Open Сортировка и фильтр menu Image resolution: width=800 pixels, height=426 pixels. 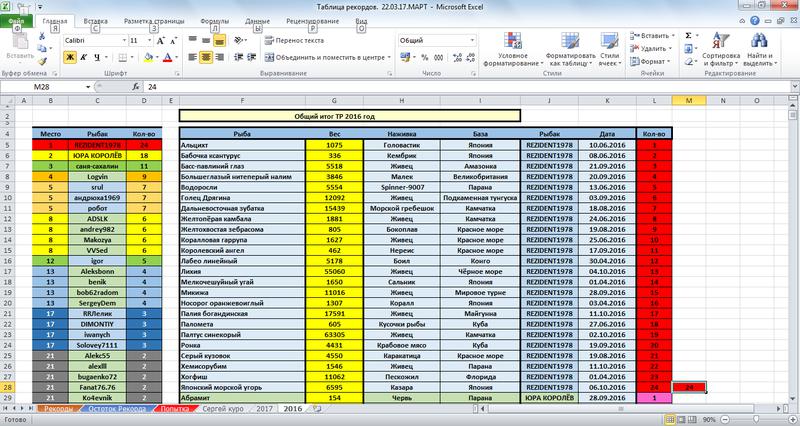coord(720,49)
